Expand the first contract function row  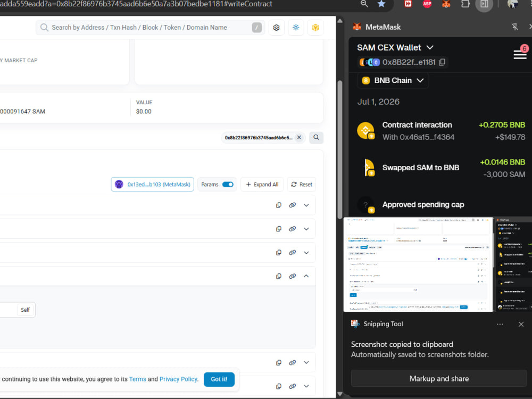pos(306,205)
